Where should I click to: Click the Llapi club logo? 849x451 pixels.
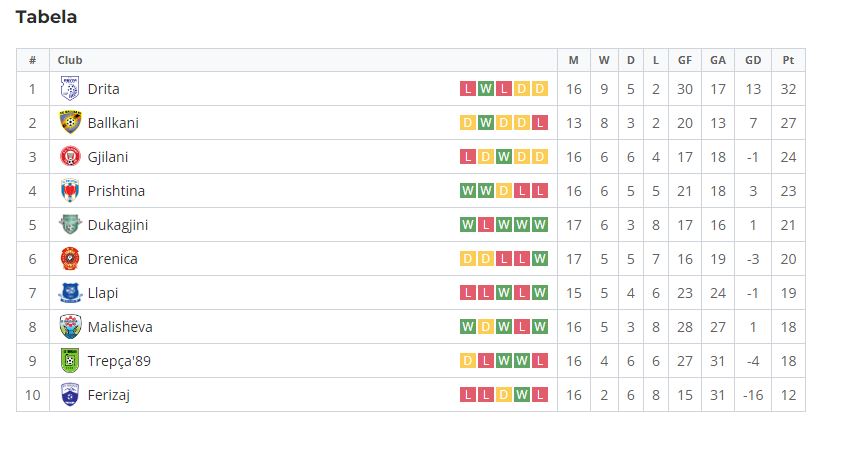(x=70, y=293)
